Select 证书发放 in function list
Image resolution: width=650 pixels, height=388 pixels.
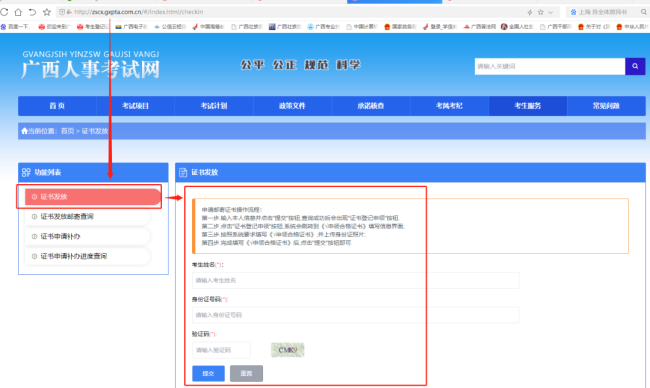pos(93,196)
